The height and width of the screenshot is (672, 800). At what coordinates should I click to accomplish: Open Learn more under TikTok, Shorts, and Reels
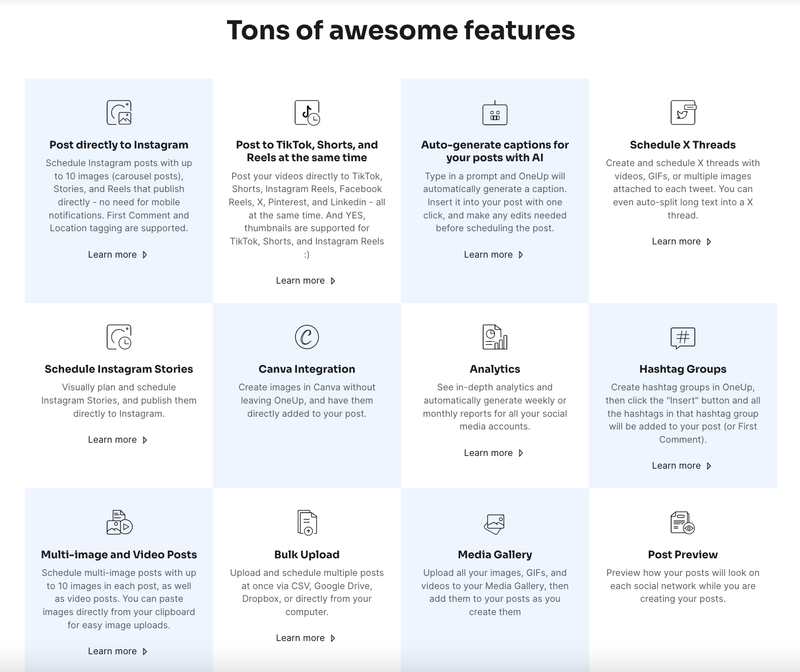[306, 281]
